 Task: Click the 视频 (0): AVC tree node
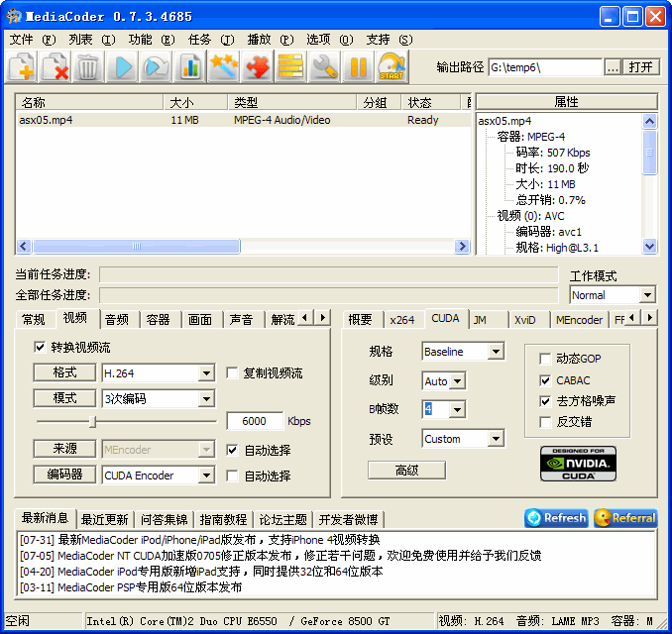pyautogui.click(x=530, y=216)
